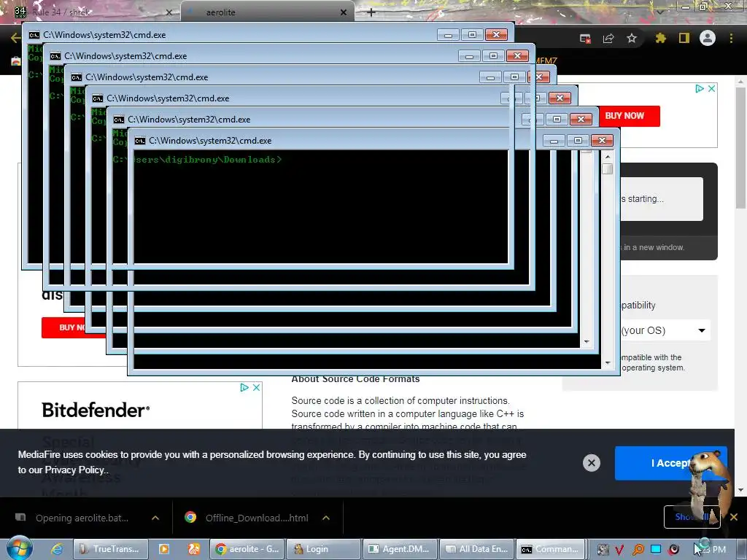
Task: Click the About Source Code Formats heading
Action: pyautogui.click(x=355, y=379)
